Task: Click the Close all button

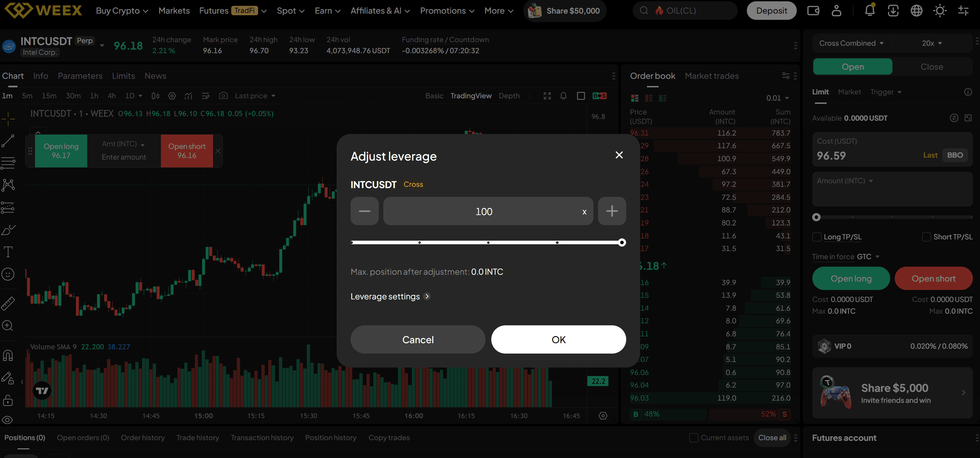Action: pyautogui.click(x=772, y=438)
